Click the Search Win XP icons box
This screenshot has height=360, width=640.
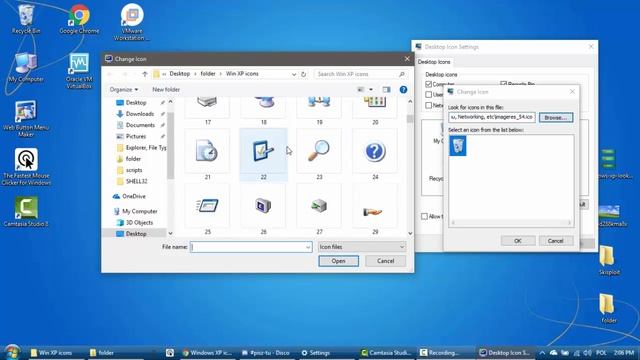point(361,74)
